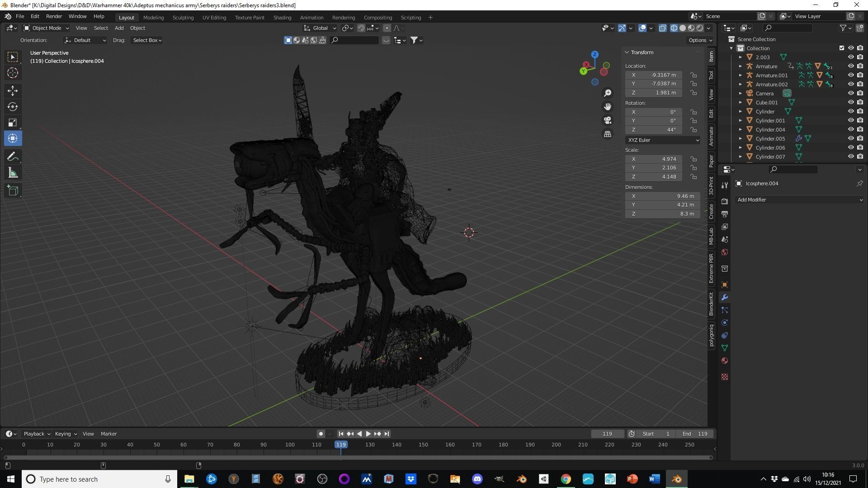Expand the Armature tree item
Image resolution: width=868 pixels, height=488 pixels.
click(741, 66)
